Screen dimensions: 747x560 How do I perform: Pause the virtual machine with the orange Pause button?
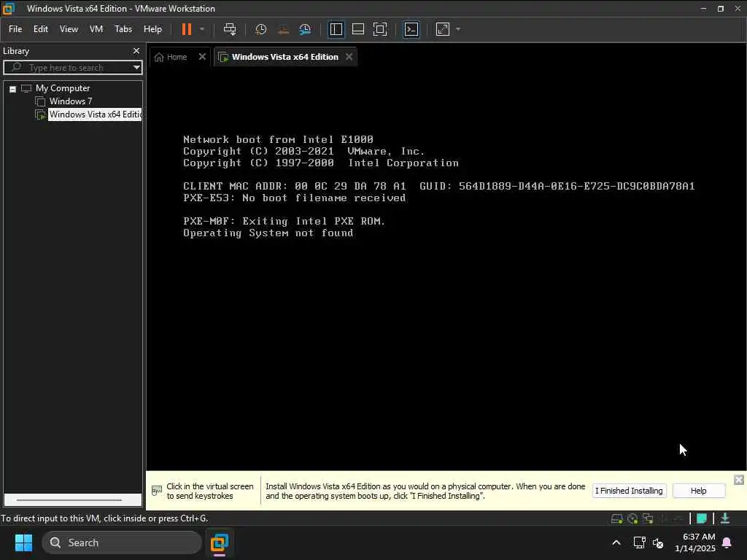[186, 29]
